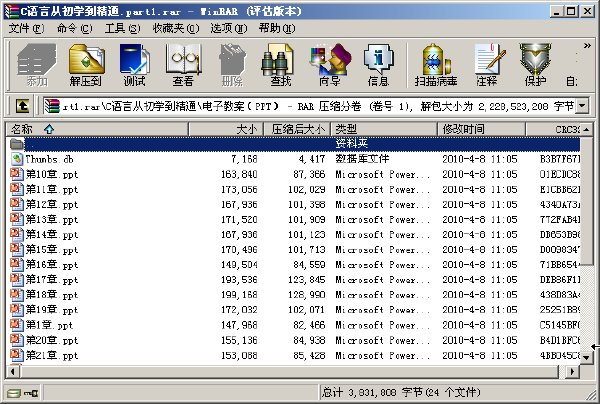Sort by the 名称 column header
This screenshot has height=404, width=600.
click(97, 129)
